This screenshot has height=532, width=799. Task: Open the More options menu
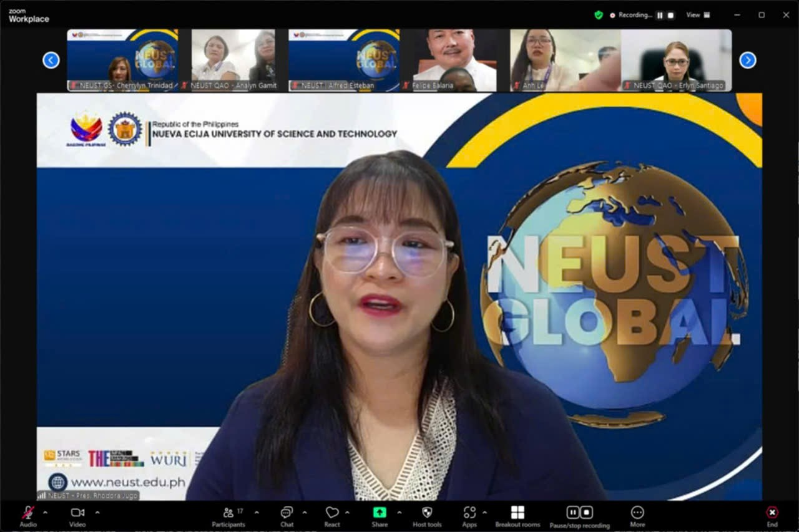pos(637,516)
